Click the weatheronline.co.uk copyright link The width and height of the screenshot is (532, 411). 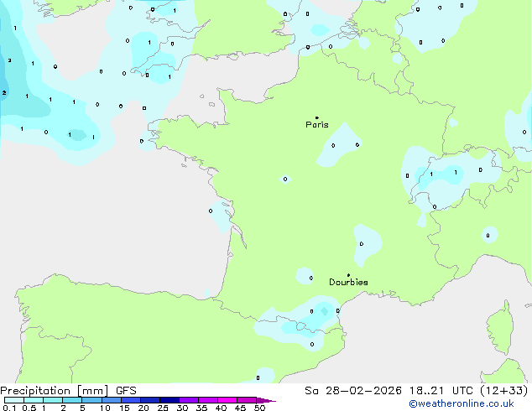462,403
